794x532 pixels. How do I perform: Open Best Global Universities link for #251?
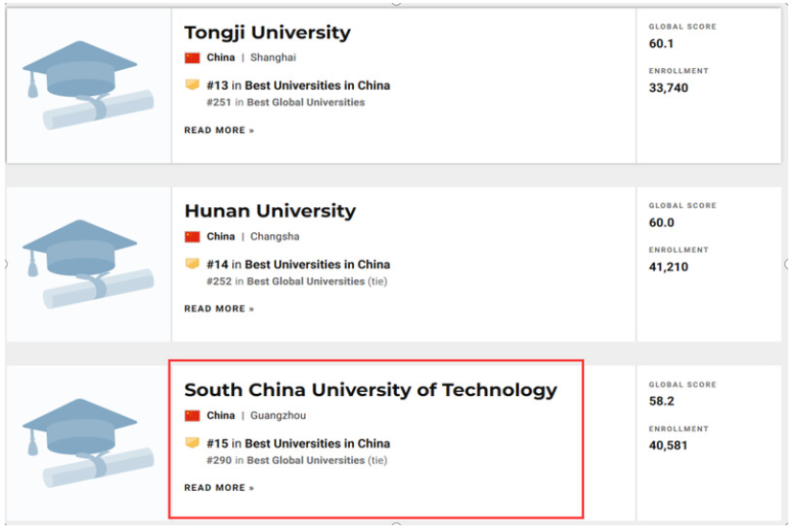pyautogui.click(x=306, y=103)
